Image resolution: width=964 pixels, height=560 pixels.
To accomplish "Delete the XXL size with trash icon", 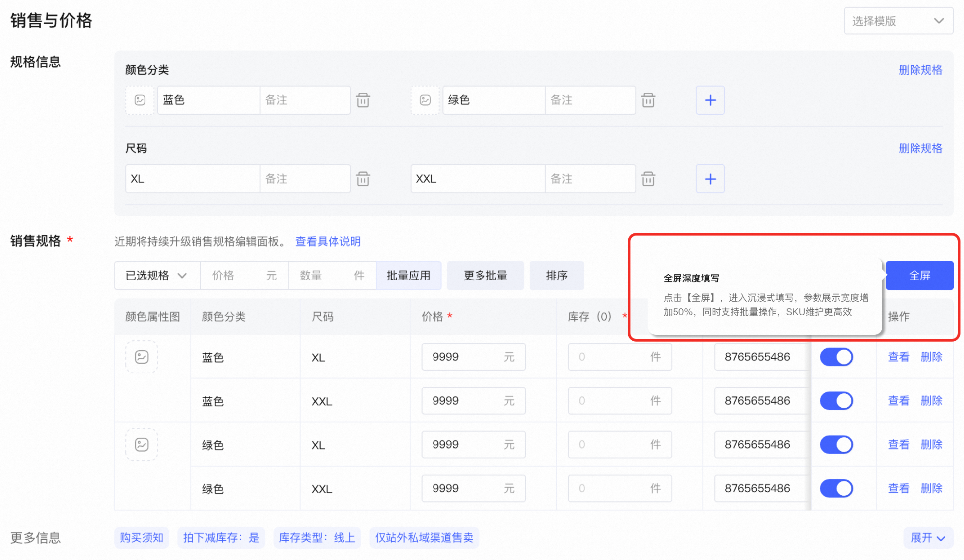I will [x=648, y=179].
